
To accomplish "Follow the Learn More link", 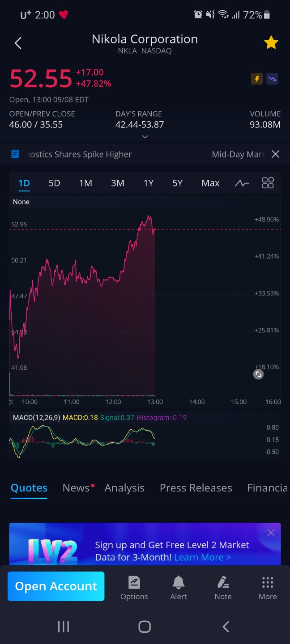I will tap(203, 557).
